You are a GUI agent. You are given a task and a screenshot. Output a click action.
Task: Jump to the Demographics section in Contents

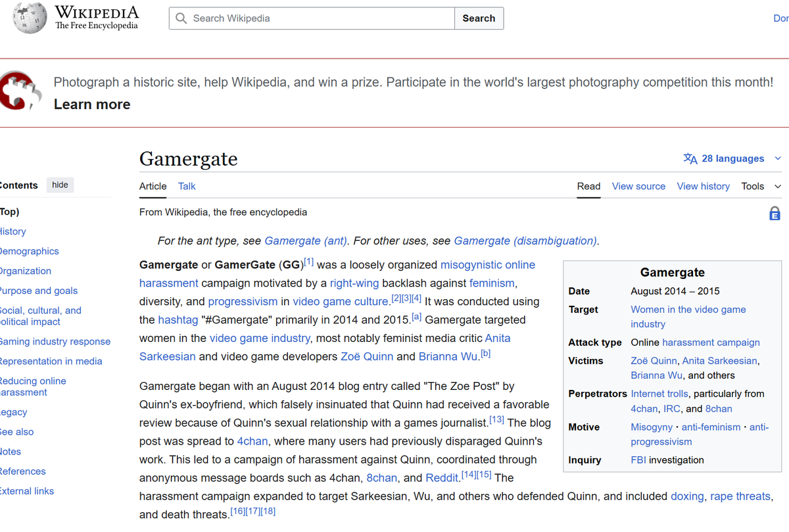(29, 251)
